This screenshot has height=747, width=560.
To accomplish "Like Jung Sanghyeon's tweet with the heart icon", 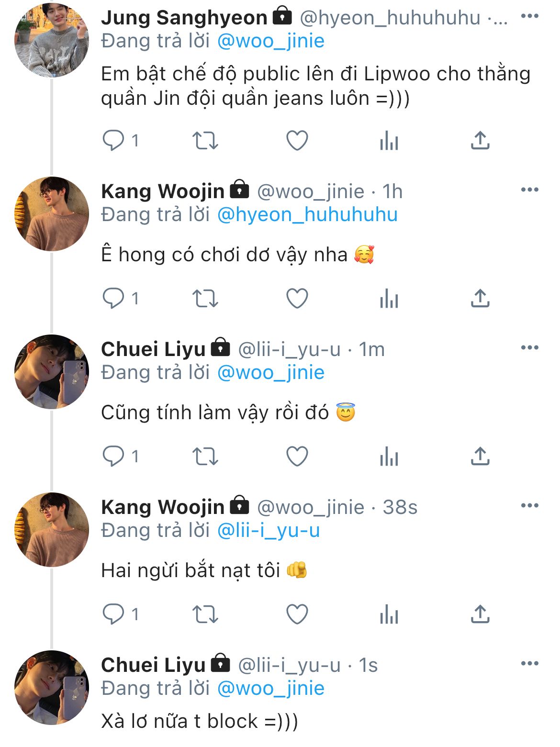I will click(x=297, y=141).
